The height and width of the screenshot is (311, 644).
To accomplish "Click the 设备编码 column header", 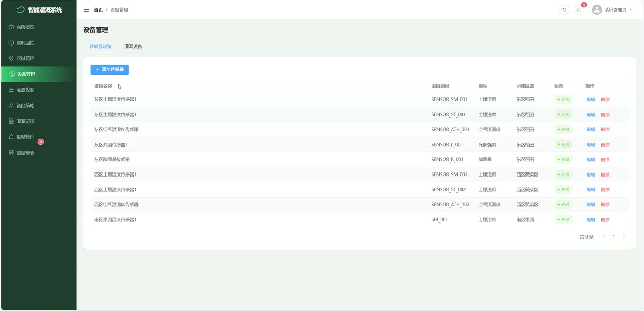I will point(440,86).
